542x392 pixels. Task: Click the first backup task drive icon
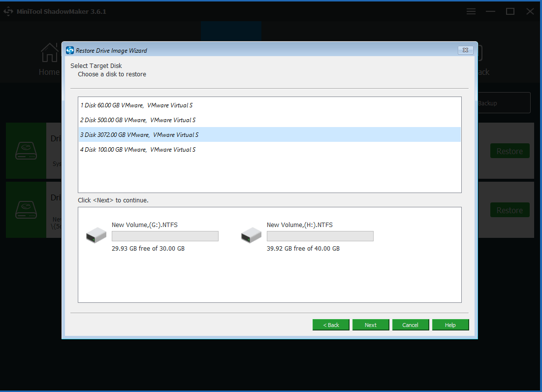coord(26,151)
